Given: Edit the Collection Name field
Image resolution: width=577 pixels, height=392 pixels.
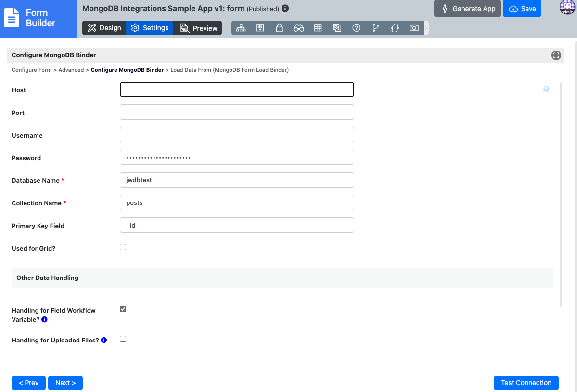Looking at the screenshot, I should [237, 202].
